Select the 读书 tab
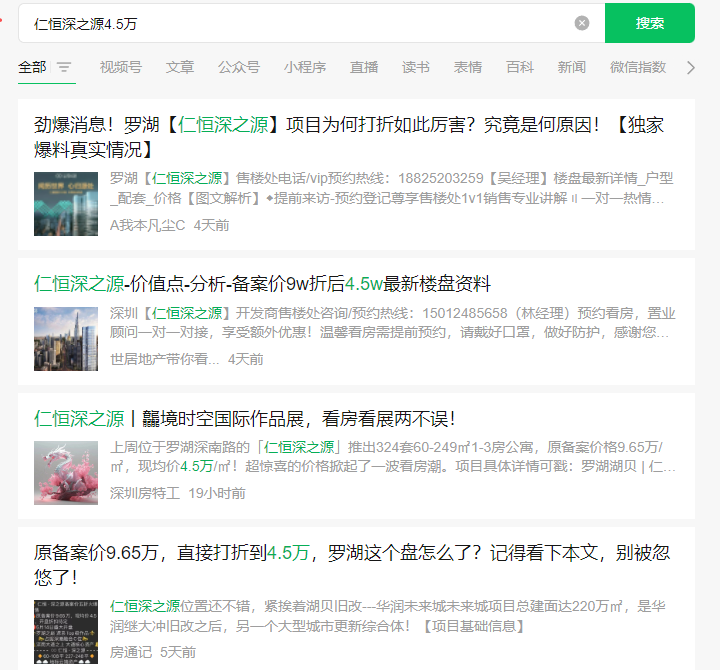Viewport: 720px width, 670px height. click(416, 68)
